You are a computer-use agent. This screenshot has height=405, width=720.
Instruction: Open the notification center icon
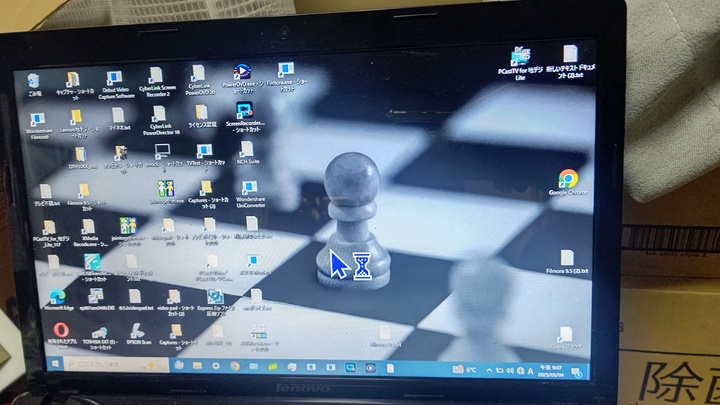pyautogui.click(x=577, y=373)
